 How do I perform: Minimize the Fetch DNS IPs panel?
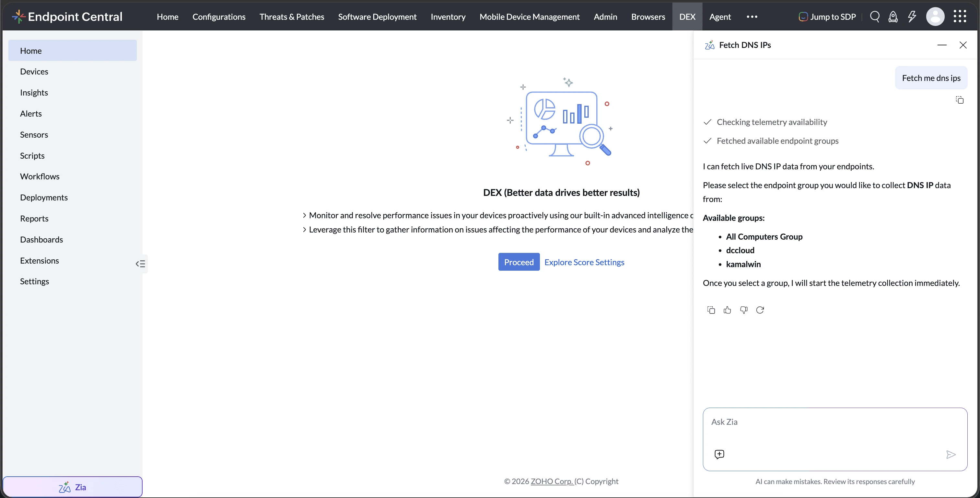942,45
